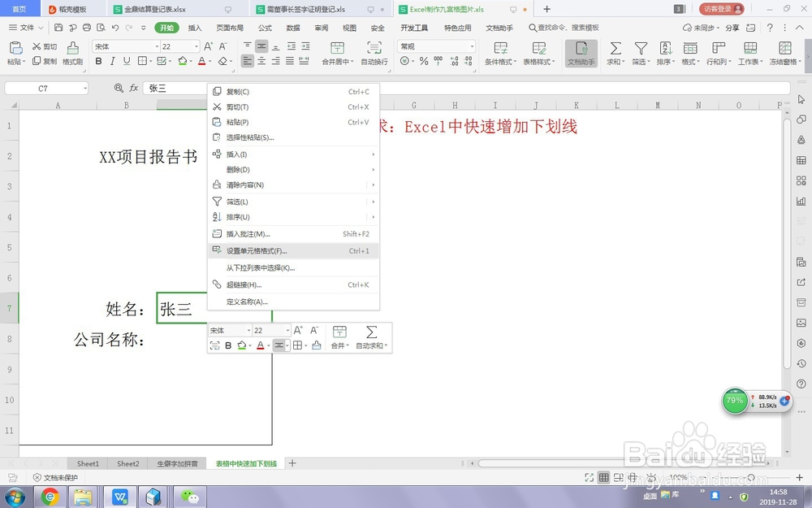The image size is (812, 508).
Task: Select the Format Painter (格式刷) tool
Action: pos(72,54)
